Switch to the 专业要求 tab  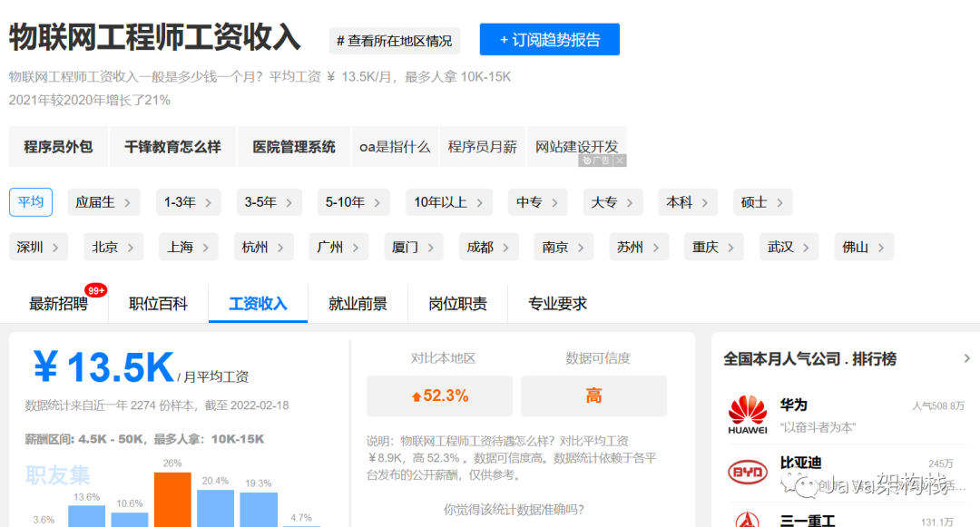(x=557, y=304)
